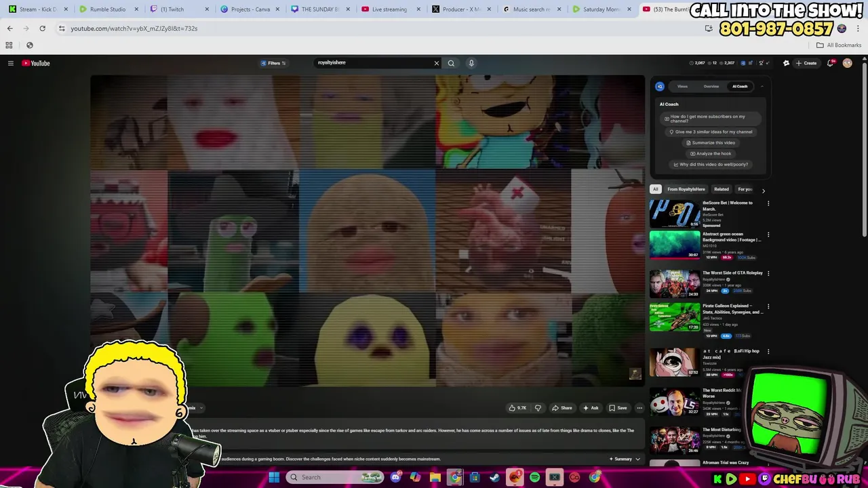Click the taskbar Search box

pyautogui.click(x=336, y=477)
